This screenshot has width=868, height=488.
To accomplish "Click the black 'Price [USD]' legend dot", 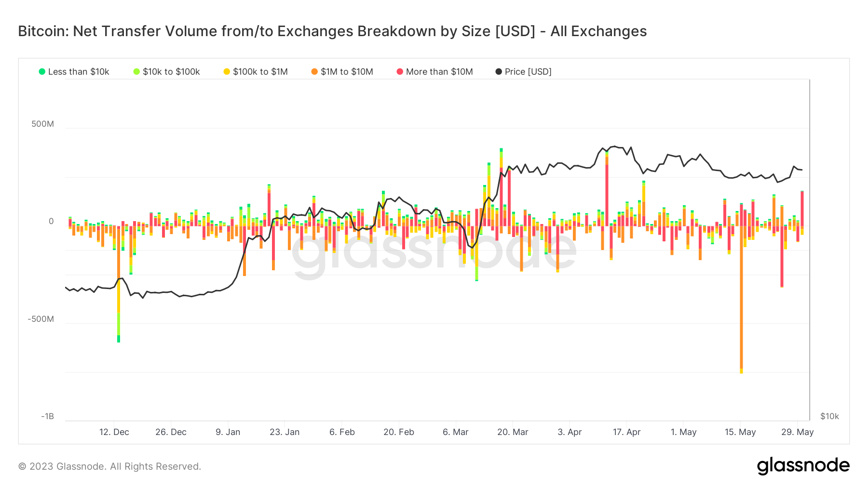I will [x=499, y=72].
